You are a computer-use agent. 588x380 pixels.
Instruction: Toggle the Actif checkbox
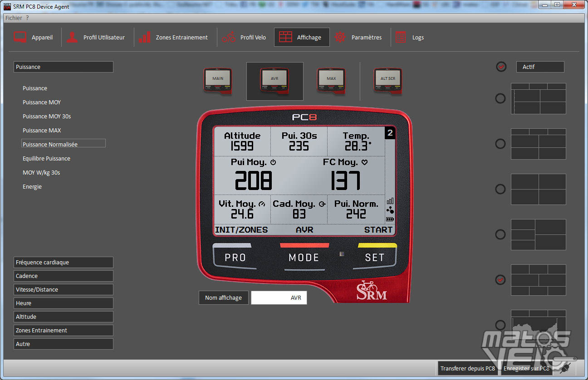pyautogui.click(x=501, y=67)
